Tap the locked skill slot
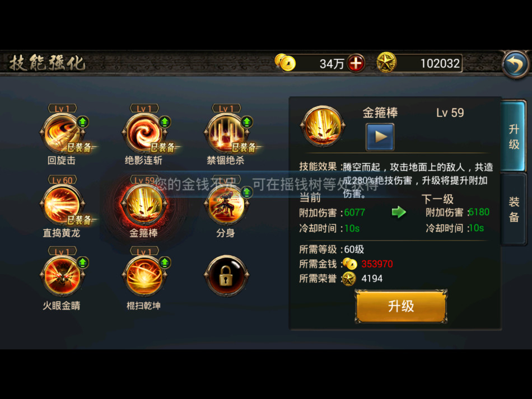 click(227, 276)
